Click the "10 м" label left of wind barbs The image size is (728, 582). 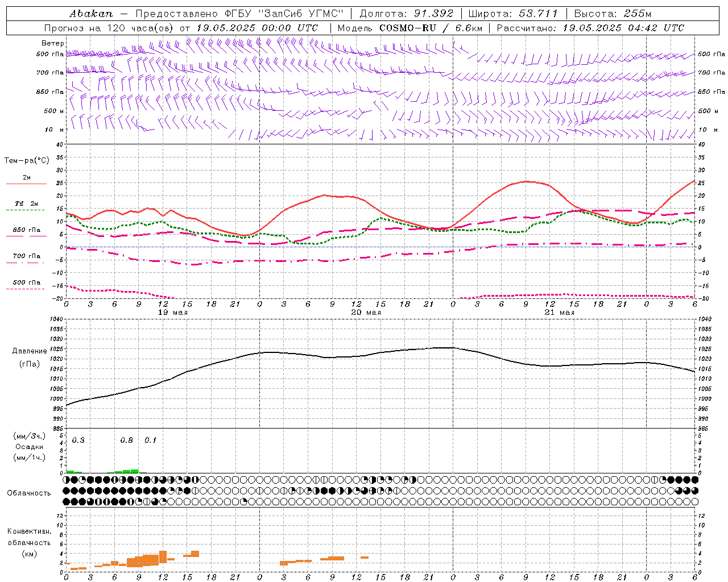click(55, 130)
